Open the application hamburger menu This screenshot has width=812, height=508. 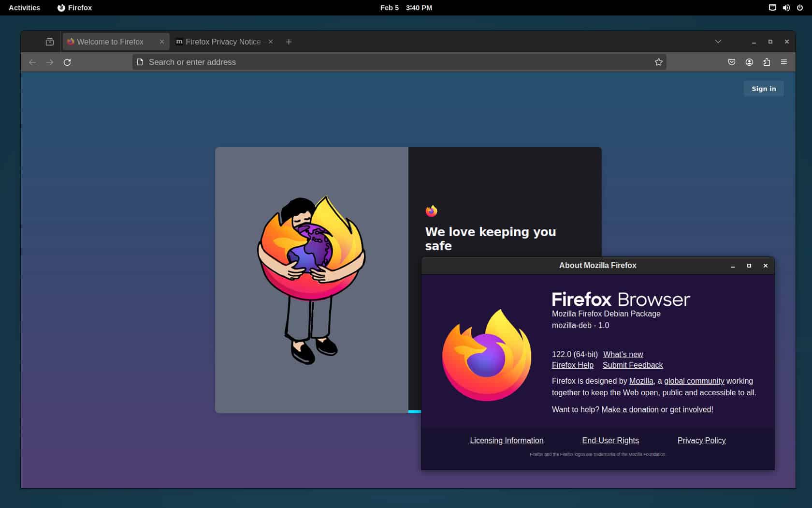[x=784, y=62]
